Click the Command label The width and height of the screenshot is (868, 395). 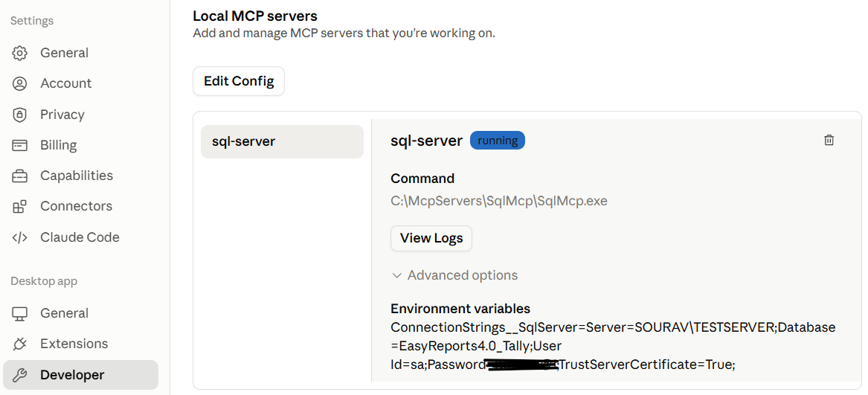[x=422, y=179]
